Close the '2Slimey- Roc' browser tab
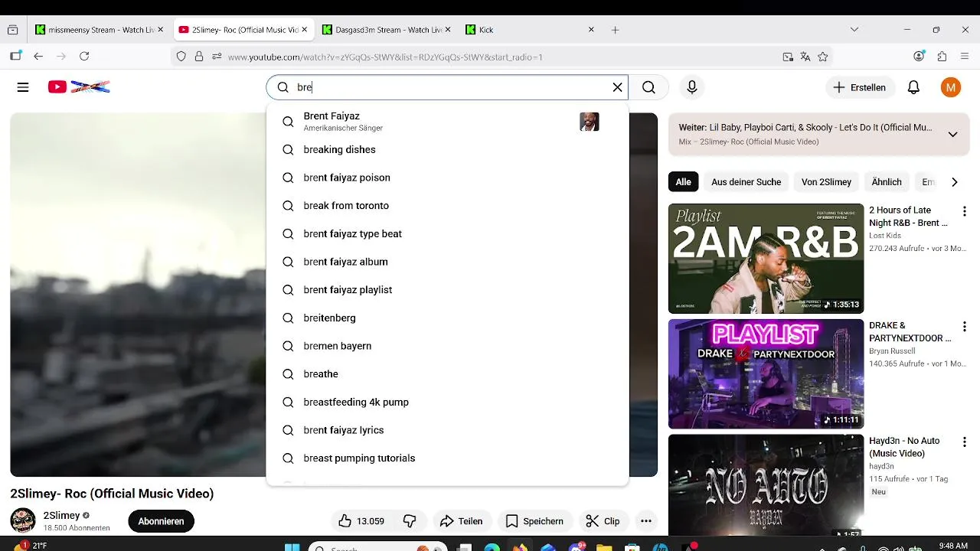 point(304,30)
